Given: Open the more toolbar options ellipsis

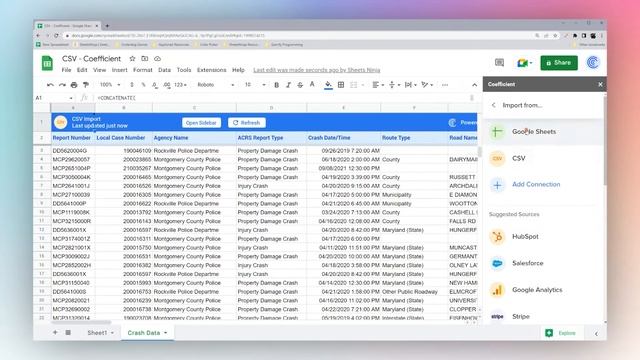Looking at the screenshot, I should pyautogui.click(x=445, y=85).
